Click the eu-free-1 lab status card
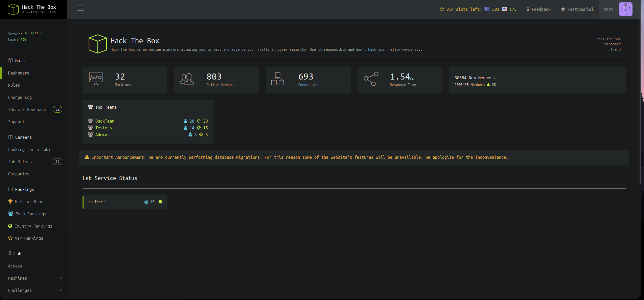The height and width of the screenshot is (300, 644). (x=125, y=202)
